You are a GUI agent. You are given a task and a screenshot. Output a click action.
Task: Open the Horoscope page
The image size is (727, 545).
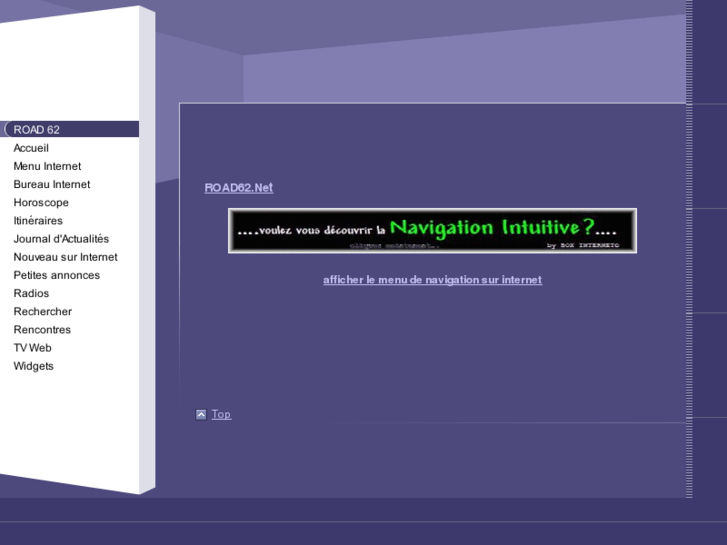click(41, 202)
